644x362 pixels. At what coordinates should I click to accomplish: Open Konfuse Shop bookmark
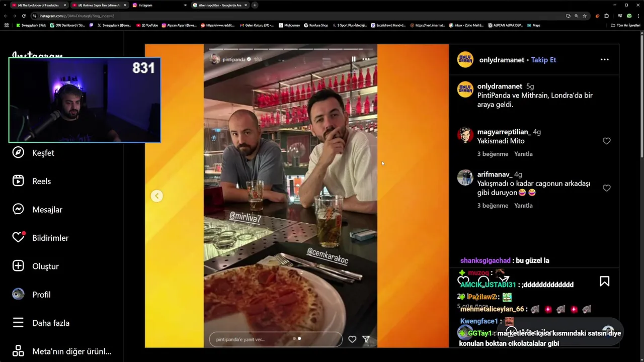316,25
